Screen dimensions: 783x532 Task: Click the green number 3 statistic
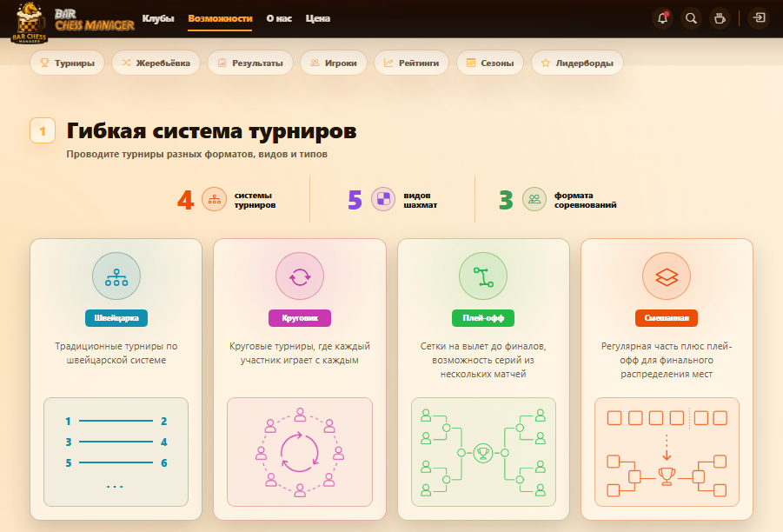506,200
